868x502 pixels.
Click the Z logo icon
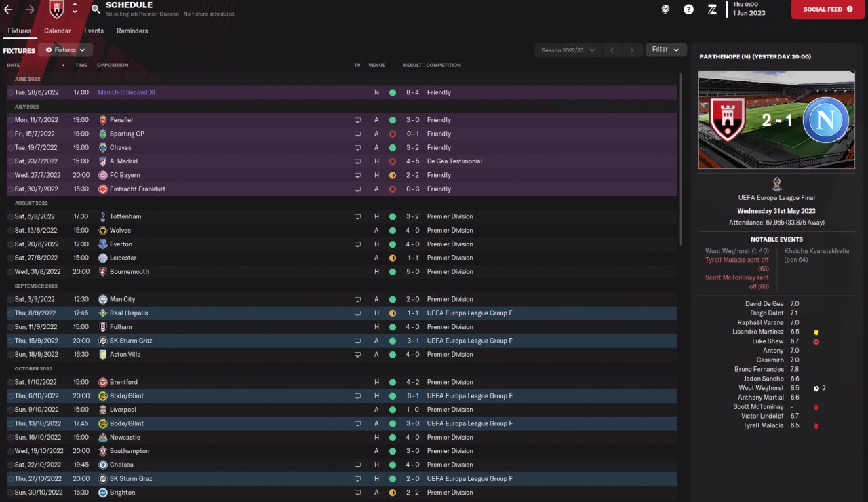pyautogui.click(x=712, y=9)
